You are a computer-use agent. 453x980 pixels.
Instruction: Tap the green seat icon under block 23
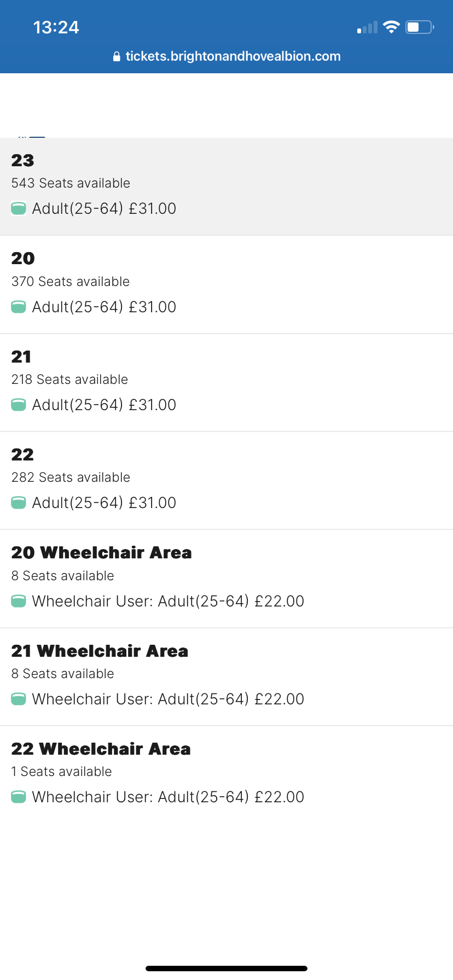pyautogui.click(x=19, y=208)
